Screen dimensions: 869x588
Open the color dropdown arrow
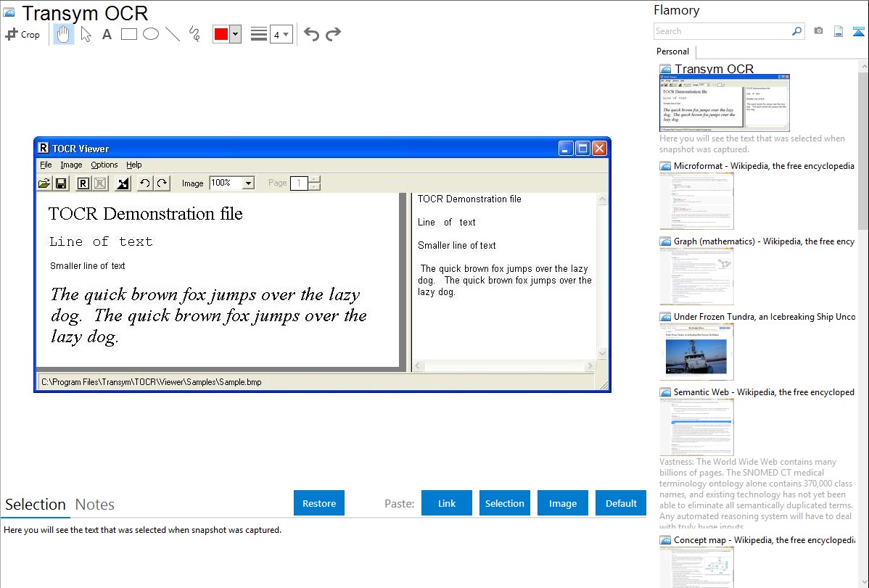pos(236,34)
